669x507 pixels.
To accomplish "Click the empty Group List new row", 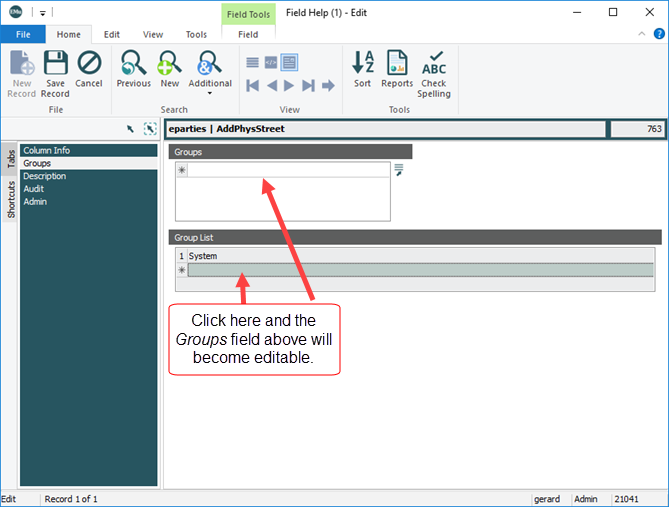I will tap(420, 270).
